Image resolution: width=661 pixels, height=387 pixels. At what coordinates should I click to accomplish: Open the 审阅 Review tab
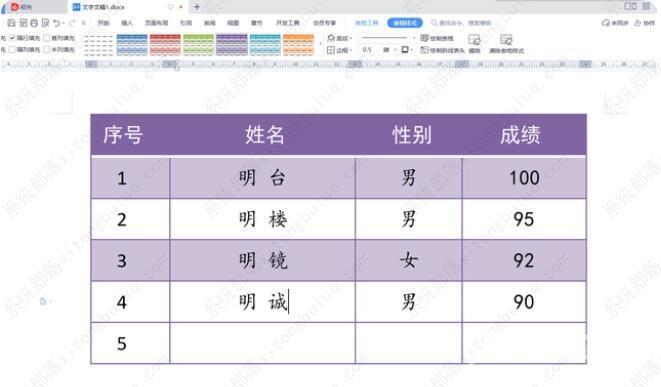pos(210,23)
